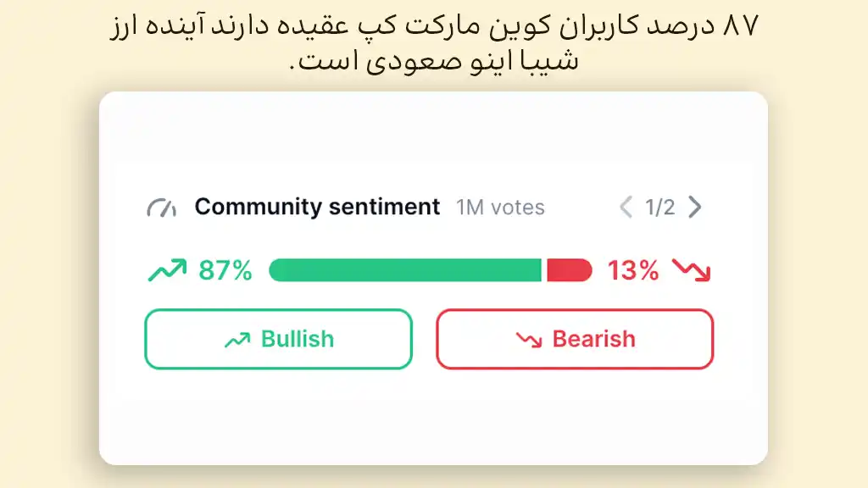
Task: Vote Bullish on the sentiment widget
Action: [278, 339]
